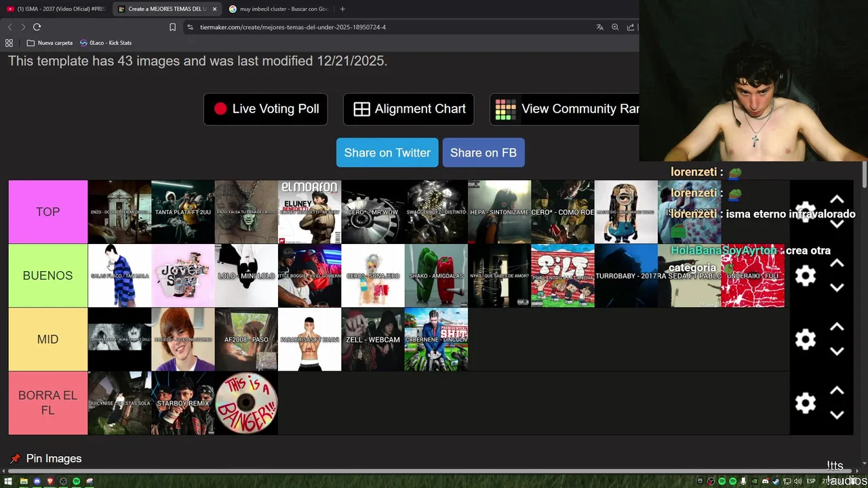
Task: Open File Explorer from taskbar
Action: [x=24, y=481]
